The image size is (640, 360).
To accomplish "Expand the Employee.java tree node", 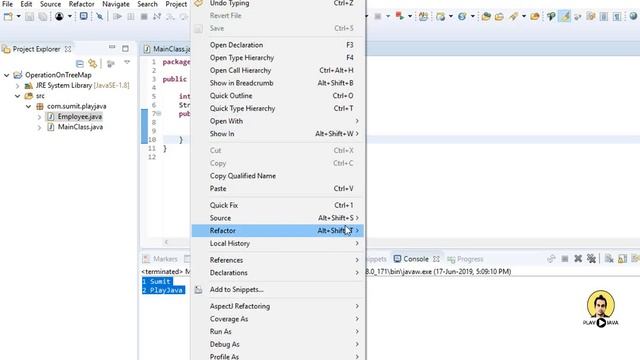I will tap(39, 117).
